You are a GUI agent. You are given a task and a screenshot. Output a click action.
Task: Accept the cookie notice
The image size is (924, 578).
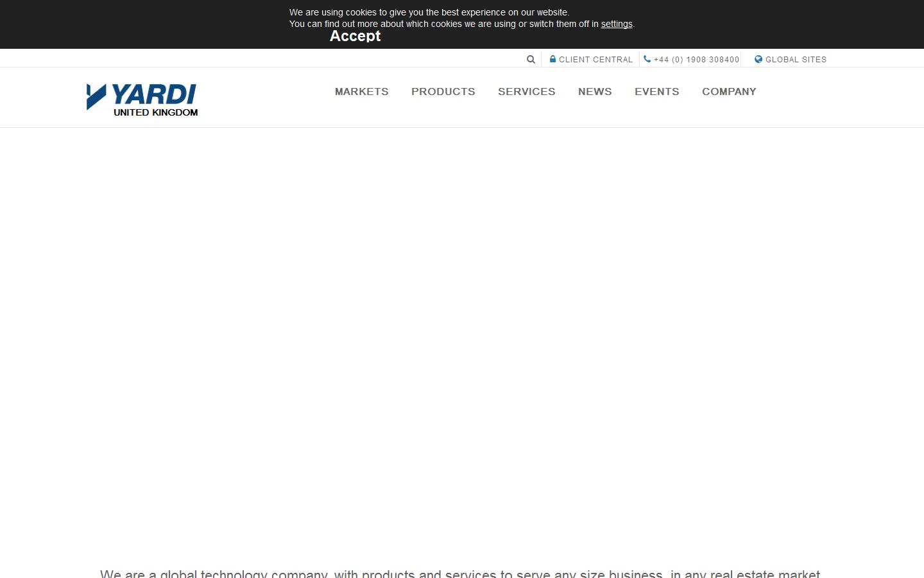(x=355, y=37)
